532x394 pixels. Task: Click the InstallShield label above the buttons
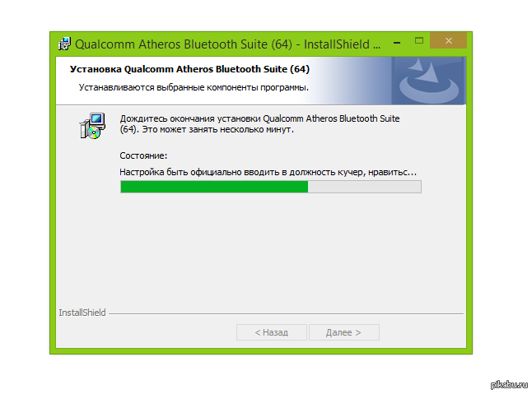tap(82, 313)
